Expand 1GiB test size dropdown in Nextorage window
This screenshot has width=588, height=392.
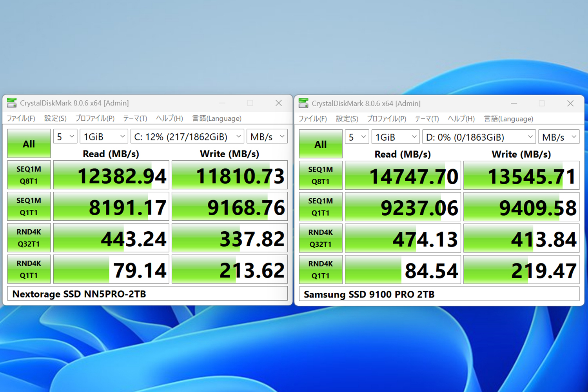tap(104, 136)
